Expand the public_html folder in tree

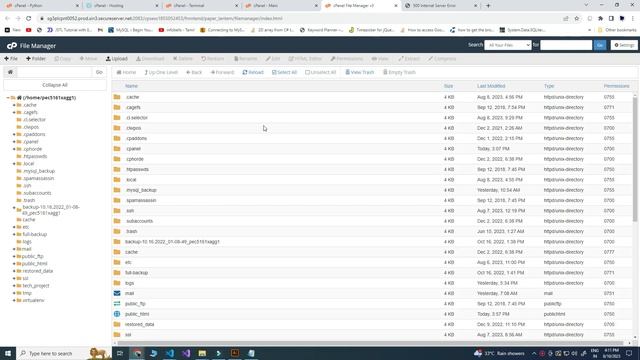(x=14, y=264)
